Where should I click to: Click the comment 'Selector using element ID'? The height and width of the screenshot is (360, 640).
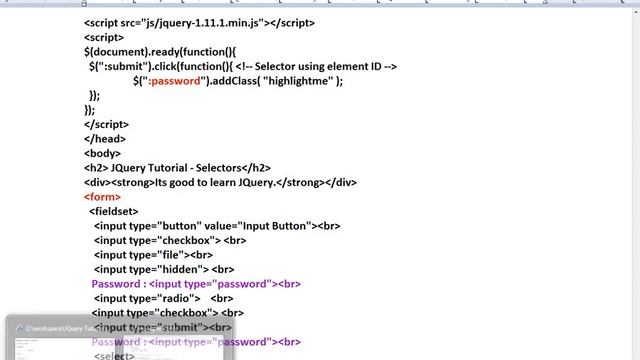point(316,67)
